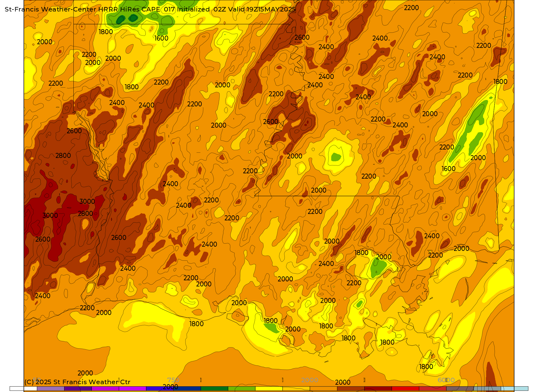The image size is (538, 392).
Task: Choose the bright yellow legend swatch
Action: click(269, 388)
